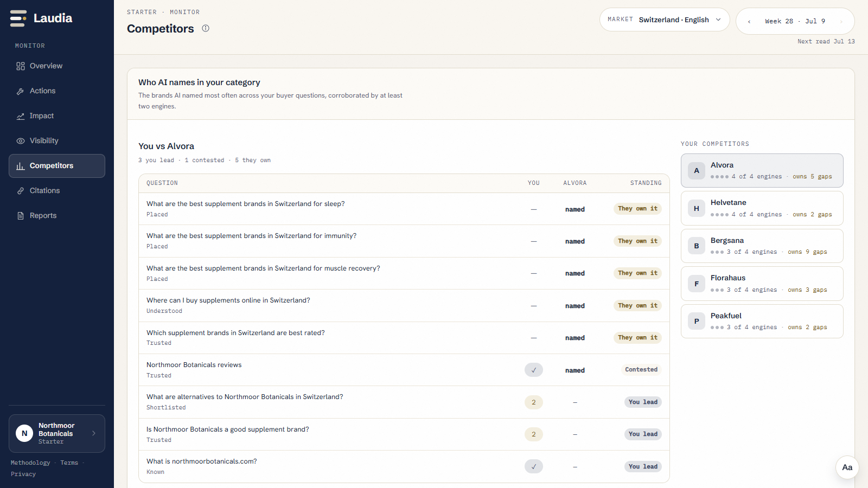Click the Citations link icon
This screenshot has height=488, width=868.
point(21,191)
